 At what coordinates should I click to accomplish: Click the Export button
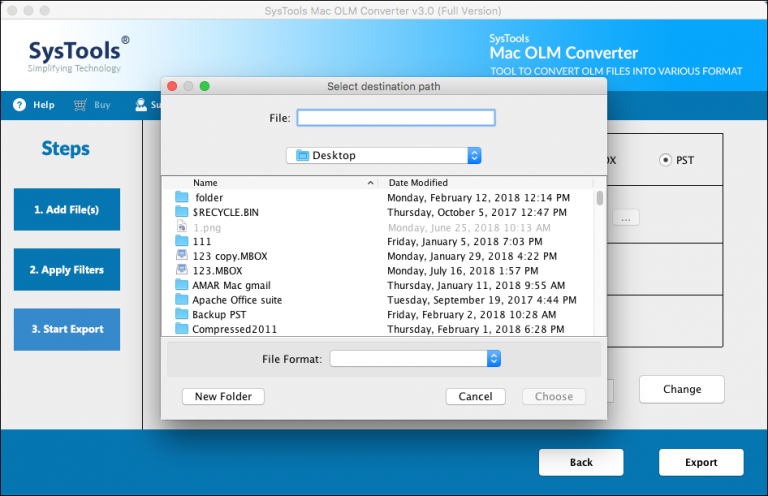coord(701,462)
